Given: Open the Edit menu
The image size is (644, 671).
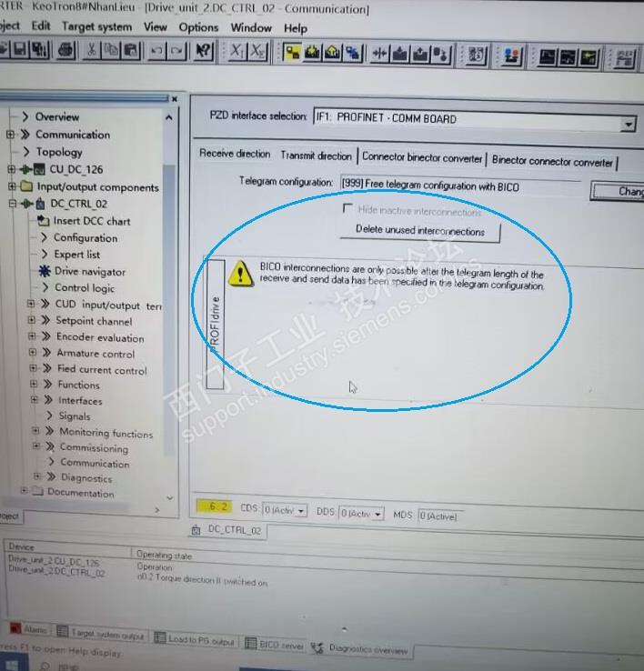Looking at the screenshot, I should (x=41, y=25).
